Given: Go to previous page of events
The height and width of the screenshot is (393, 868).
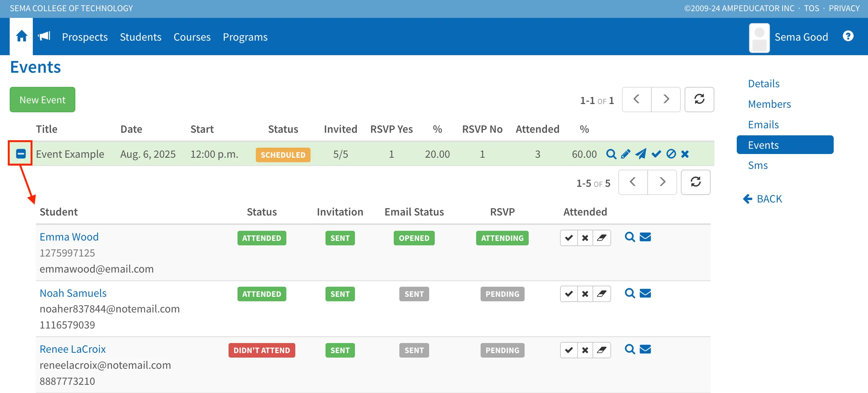Looking at the screenshot, I should (x=637, y=100).
